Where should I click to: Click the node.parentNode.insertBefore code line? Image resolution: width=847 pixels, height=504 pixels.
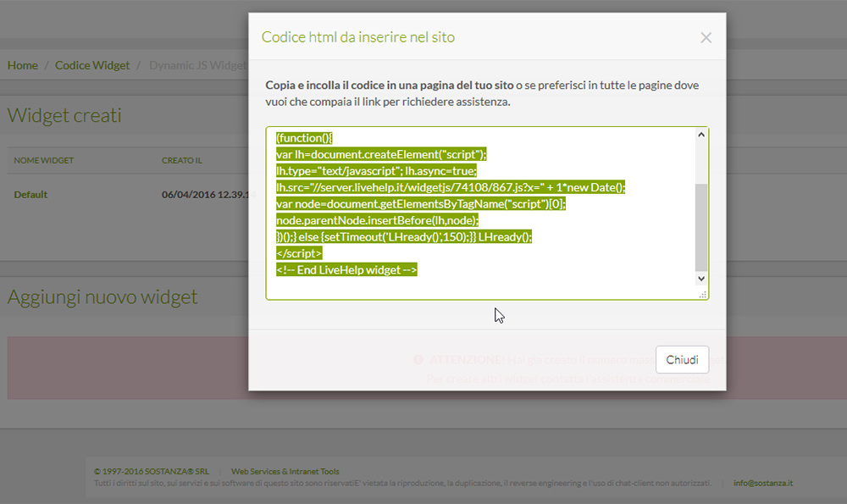point(378,220)
